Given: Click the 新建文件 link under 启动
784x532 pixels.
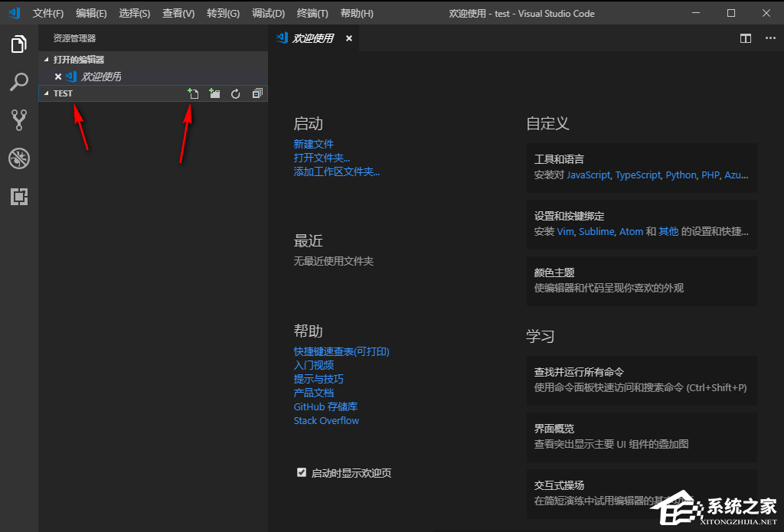Looking at the screenshot, I should [314, 144].
